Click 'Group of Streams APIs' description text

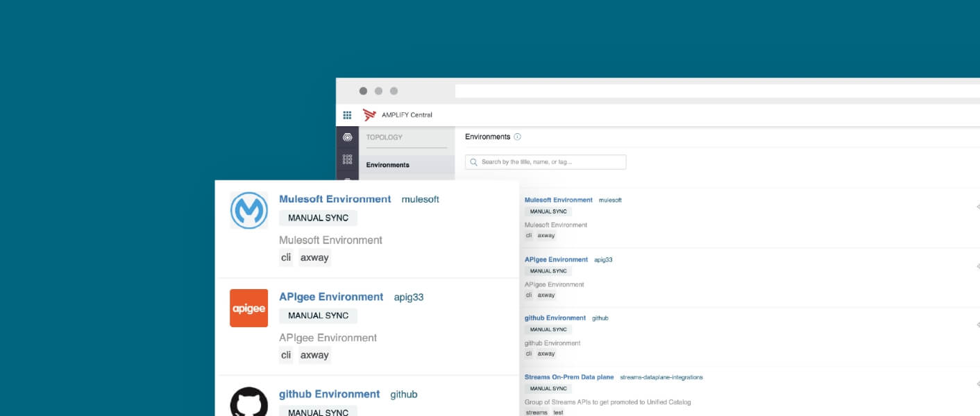[608, 401]
